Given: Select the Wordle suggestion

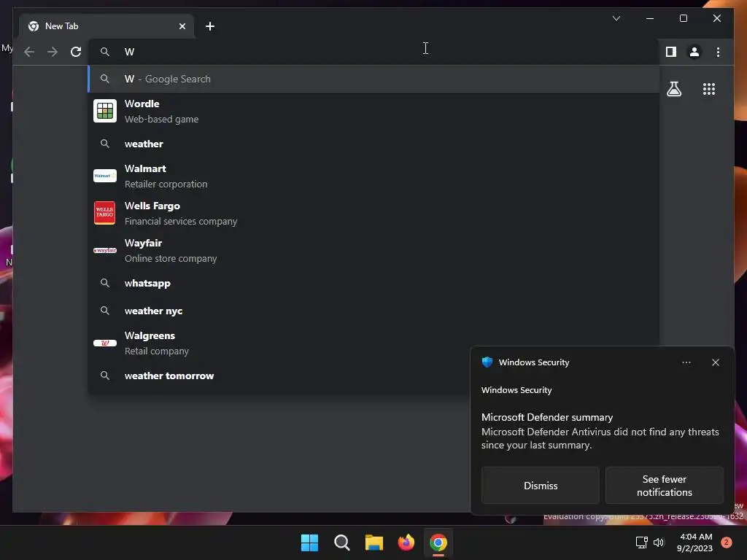Looking at the screenshot, I should click(374, 111).
